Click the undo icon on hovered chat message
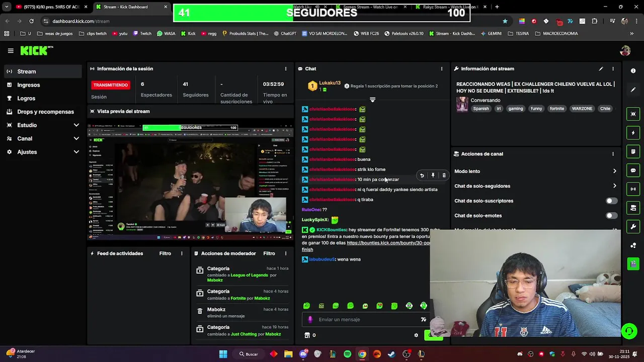Screen dimensions: 644x362 click(422, 175)
